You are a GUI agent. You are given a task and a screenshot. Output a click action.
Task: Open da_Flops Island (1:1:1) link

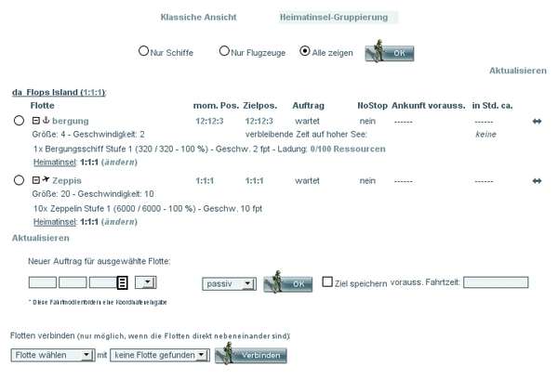point(59,92)
